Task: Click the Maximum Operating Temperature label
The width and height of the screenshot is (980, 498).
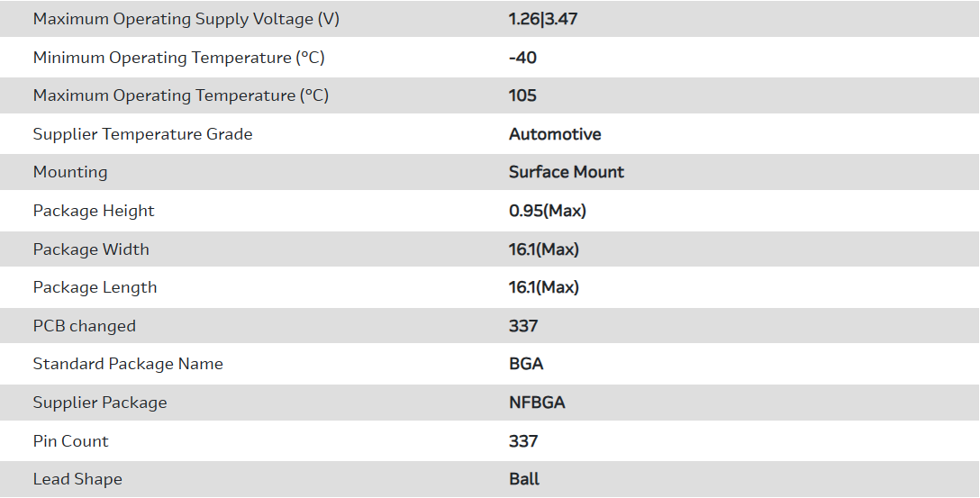Action: (180, 95)
